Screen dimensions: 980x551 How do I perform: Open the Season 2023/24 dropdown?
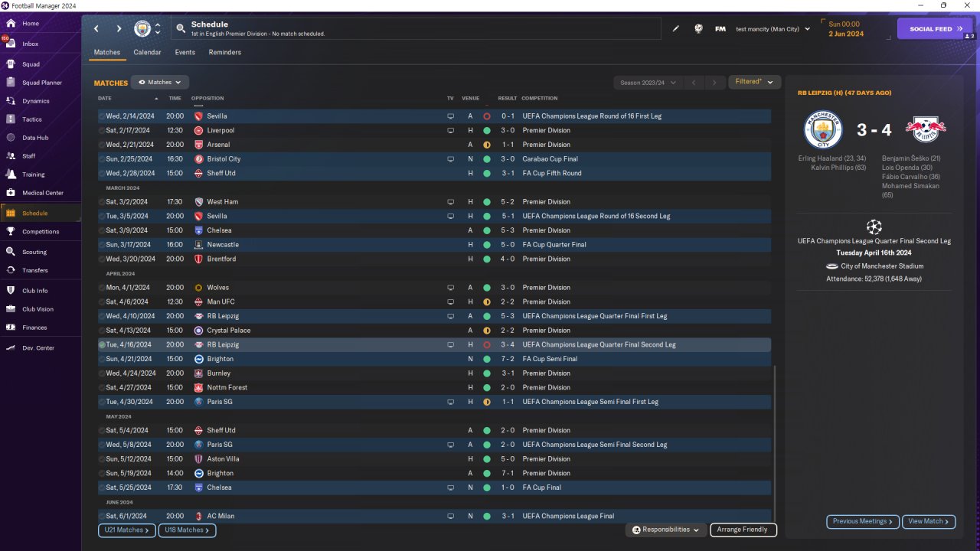point(647,83)
